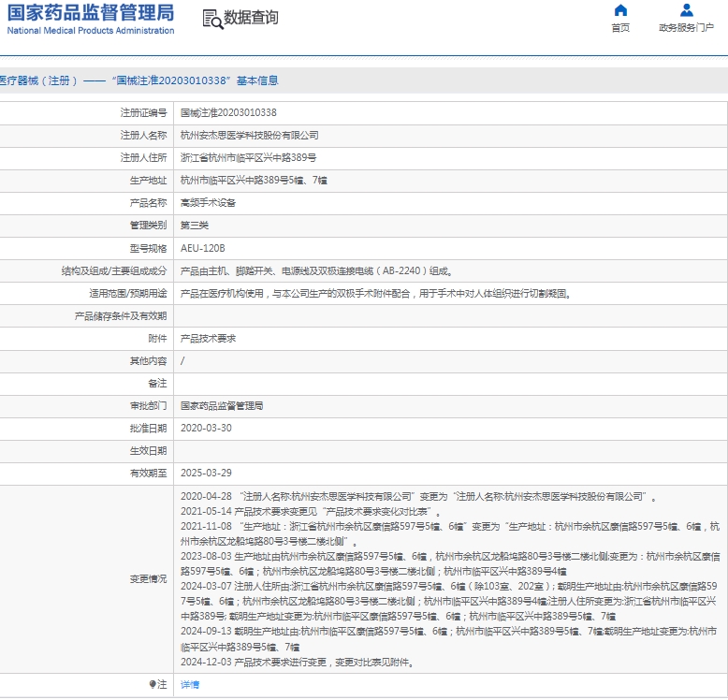Click the 注册人住所 row label

point(143,158)
